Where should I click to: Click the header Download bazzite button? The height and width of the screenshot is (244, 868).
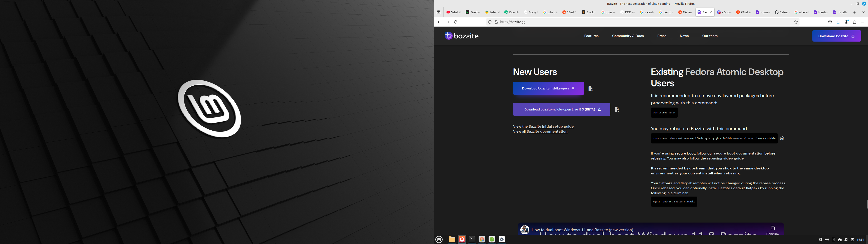click(837, 36)
